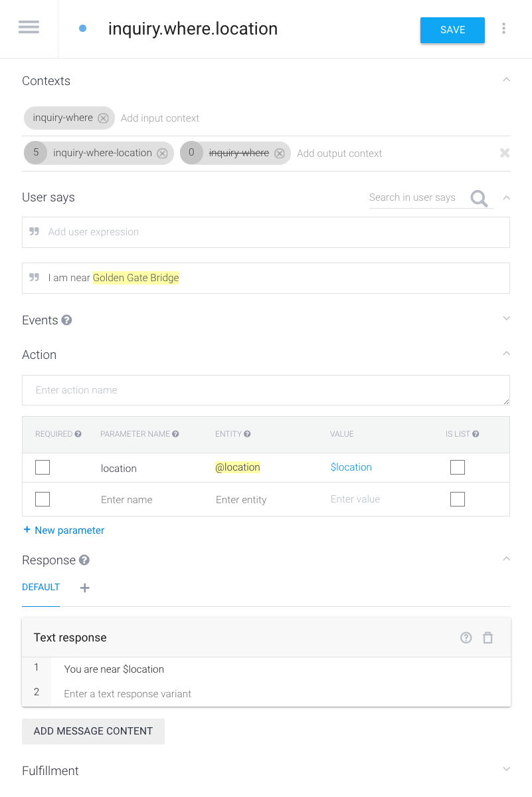Screen dimensions: 532x797
Task: Enable Is List for the location parameter
Action: (458, 467)
